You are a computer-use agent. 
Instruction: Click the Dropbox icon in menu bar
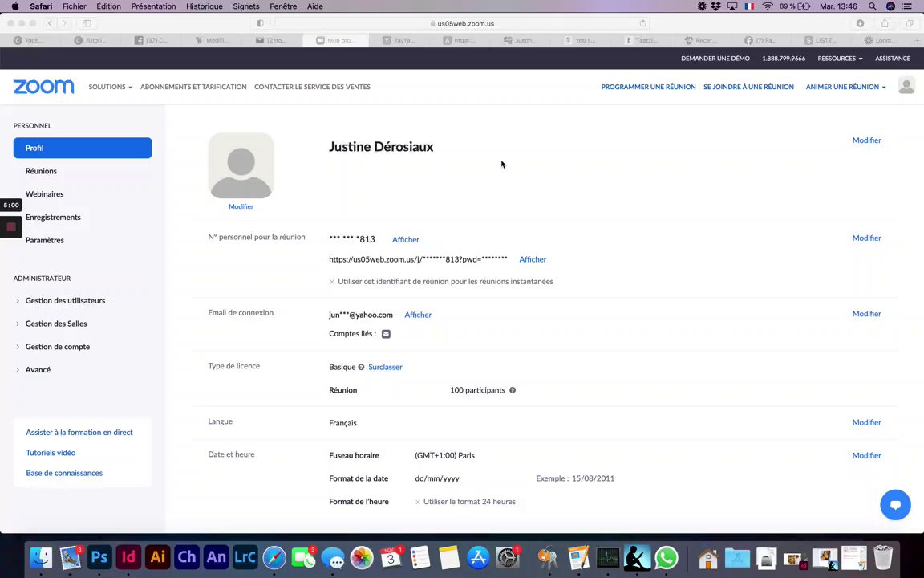[716, 6]
